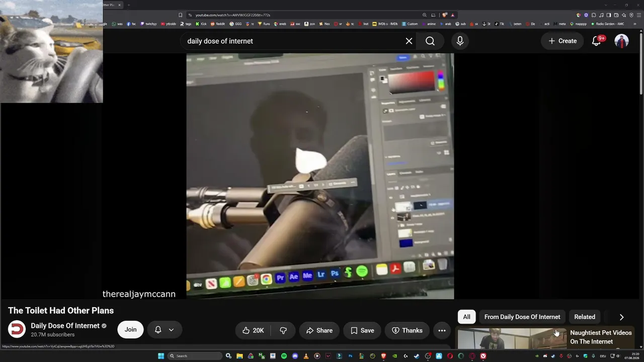The height and width of the screenshot is (362, 644).
Task: Open File Explorer from the taskbar
Action: 239,356
